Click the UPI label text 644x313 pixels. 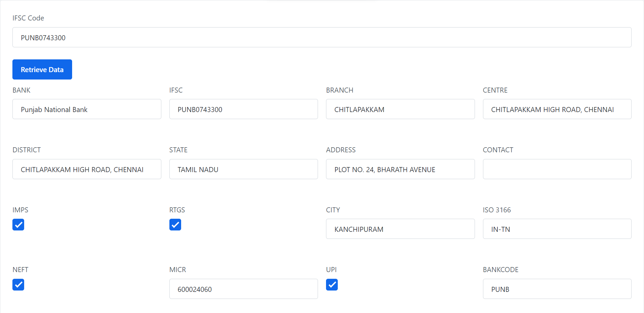331,270
